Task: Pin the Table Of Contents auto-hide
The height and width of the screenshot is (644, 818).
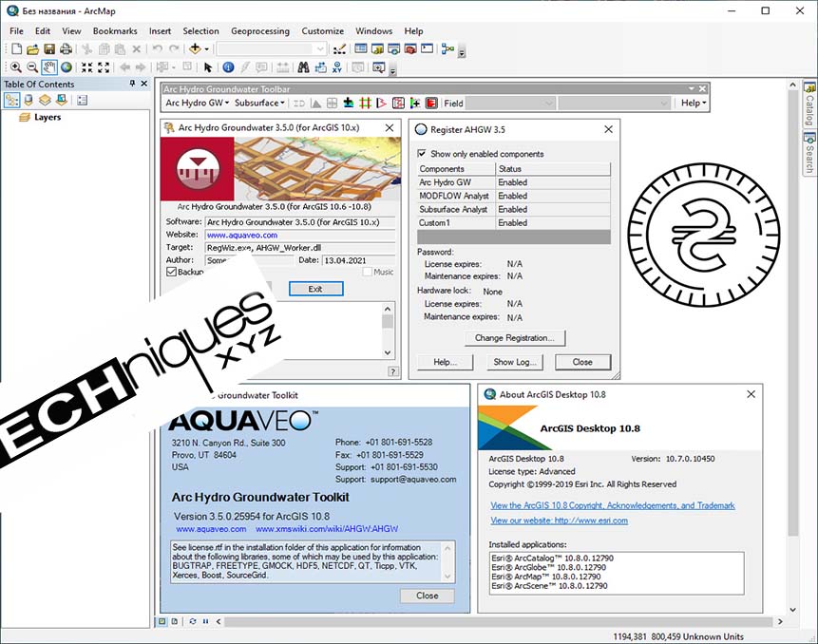Action: pyautogui.click(x=132, y=84)
